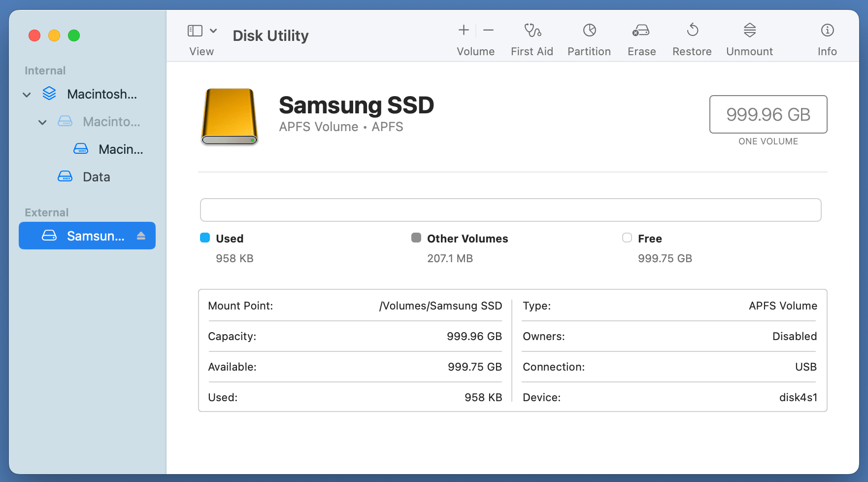This screenshot has height=482, width=868.
Task: Click the sidebar View icon
Action: 195,30
